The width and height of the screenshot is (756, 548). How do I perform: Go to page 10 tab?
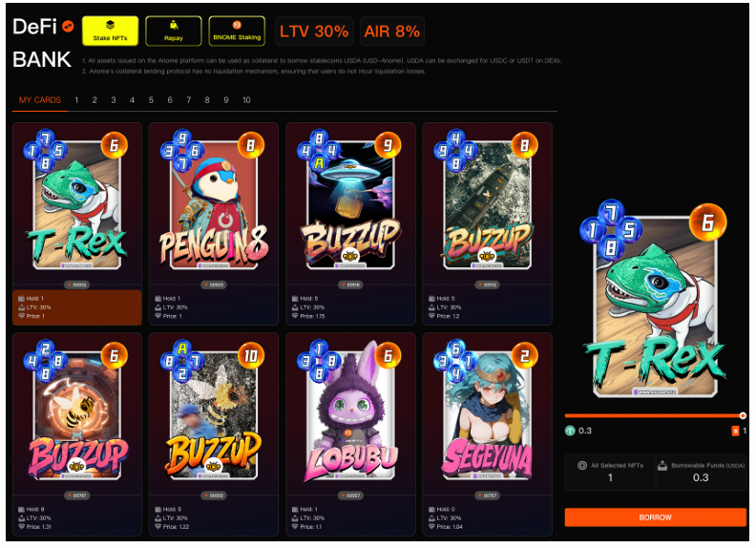coord(246,100)
